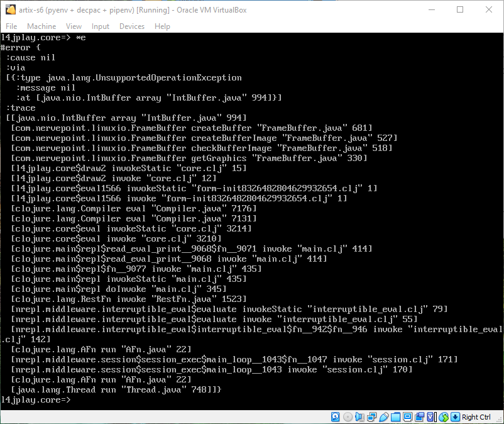This screenshot has height=424, width=504.
Task: Click the ':cause nil' line
Action: (31, 57)
